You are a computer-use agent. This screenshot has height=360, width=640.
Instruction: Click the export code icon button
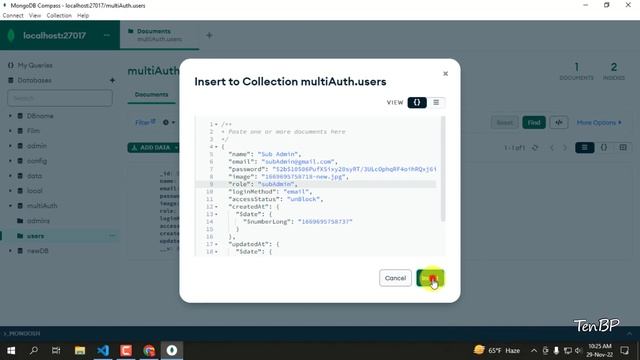(x=559, y=122)
